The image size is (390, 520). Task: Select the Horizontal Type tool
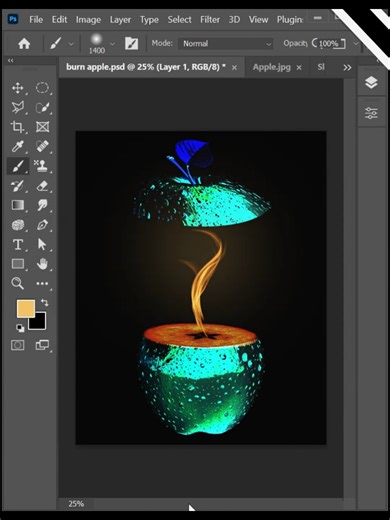tap(18, 244)
